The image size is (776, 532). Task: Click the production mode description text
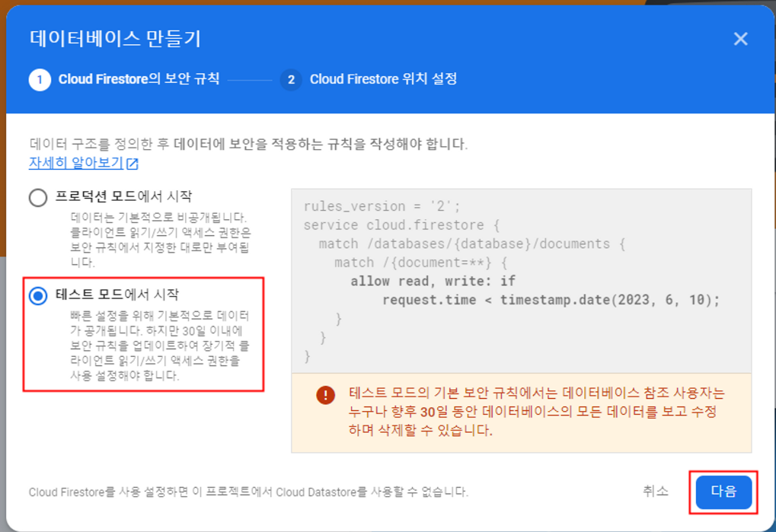click(161, 240)
